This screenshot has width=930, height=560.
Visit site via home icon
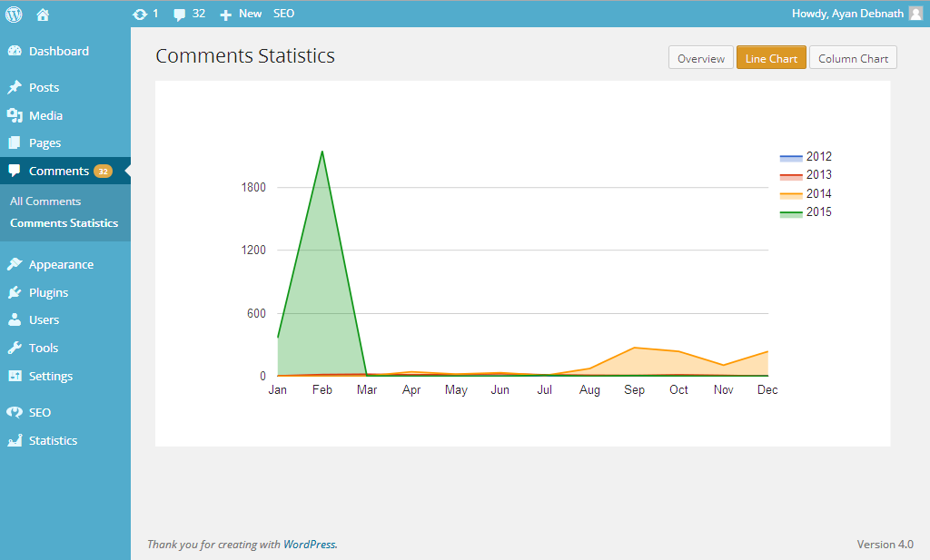pyautogui.click(x=43, y=15)
